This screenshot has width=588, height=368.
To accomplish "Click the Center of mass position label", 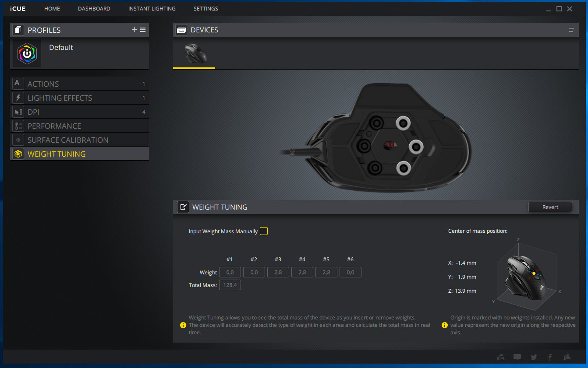I will (478, 231).
